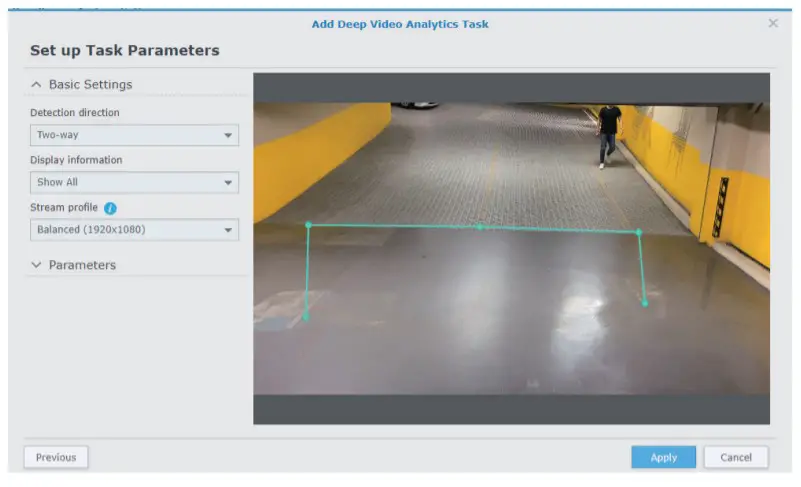
Task: Go back with the Previous button
Action: coord(56,457)
